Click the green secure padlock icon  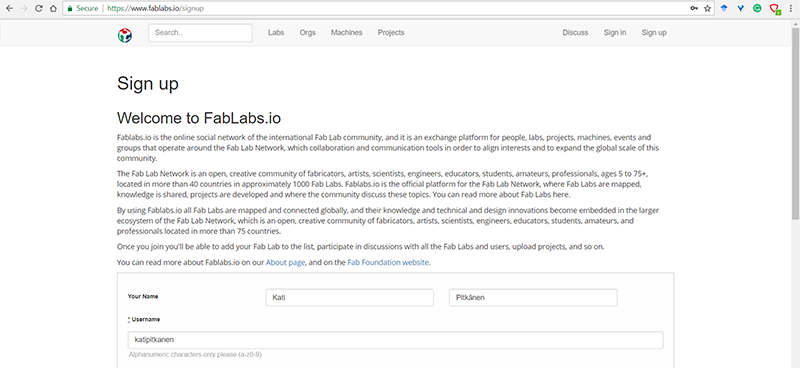(70, 8)
